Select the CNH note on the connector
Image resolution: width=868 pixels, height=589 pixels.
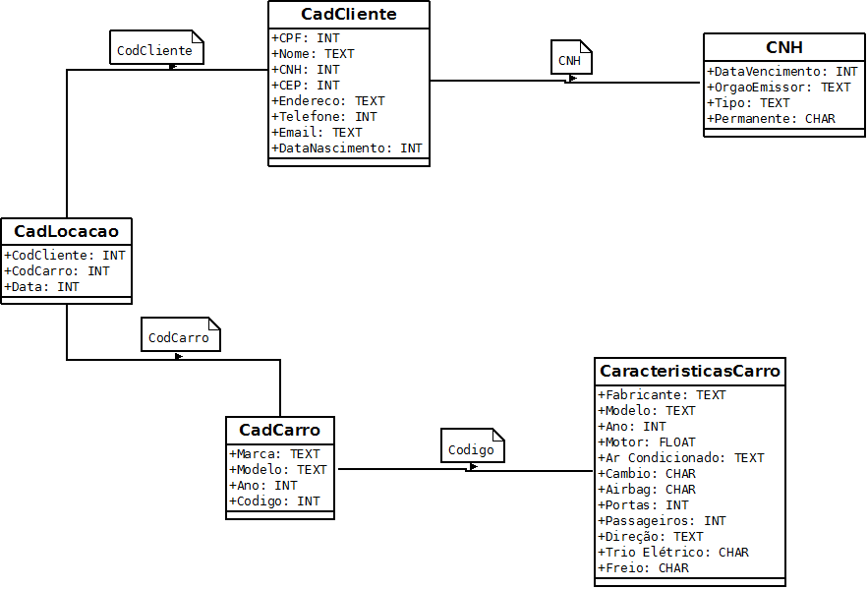click(x=569, y=61)
